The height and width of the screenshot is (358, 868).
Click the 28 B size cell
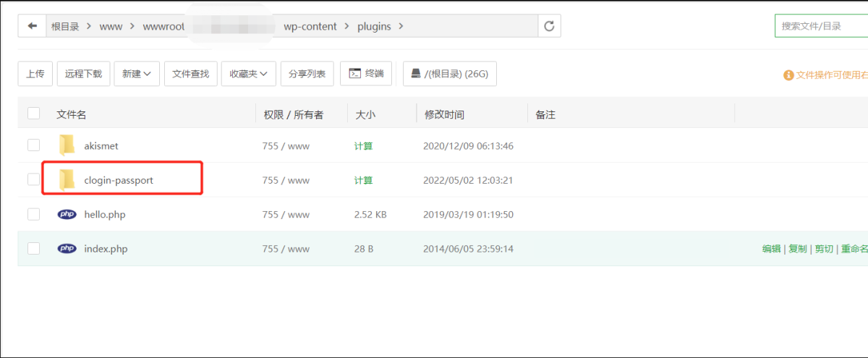[364, 249]
